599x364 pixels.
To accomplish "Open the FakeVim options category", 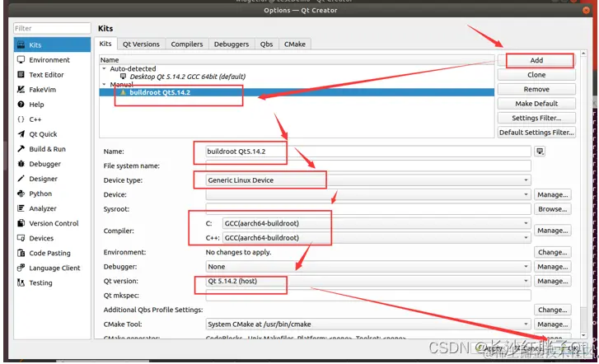I will click(53, 90).
